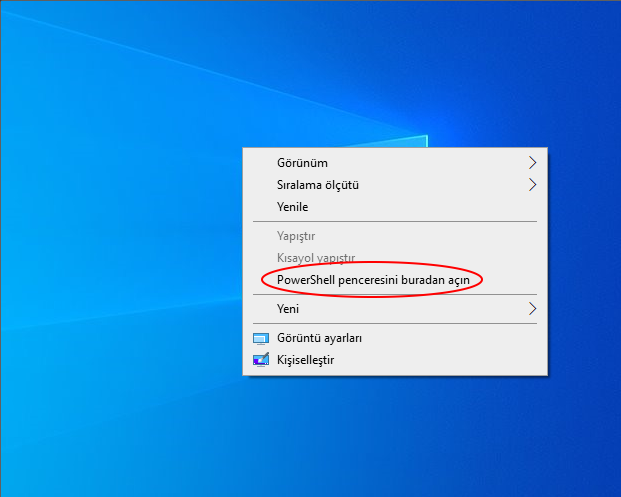Click the personalize icon beside Kişiselleştir
The height and width of the screenshot is (497, 621).
pos(261,360)
